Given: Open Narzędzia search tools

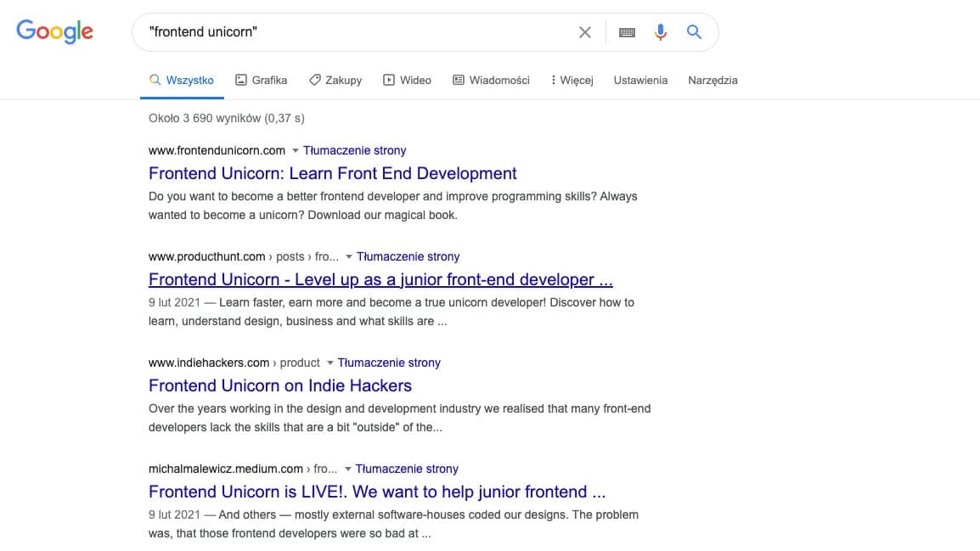Looking at the screenshot, I should click(712, 80).
